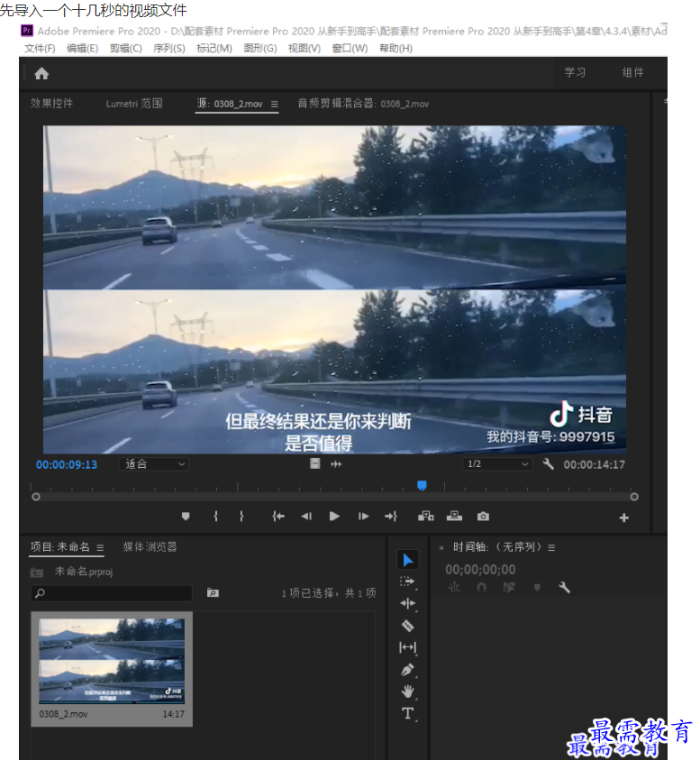Open the 标记(M) menu
The height and width of the screenshot is (760, 700).
[x=214, y=49]
